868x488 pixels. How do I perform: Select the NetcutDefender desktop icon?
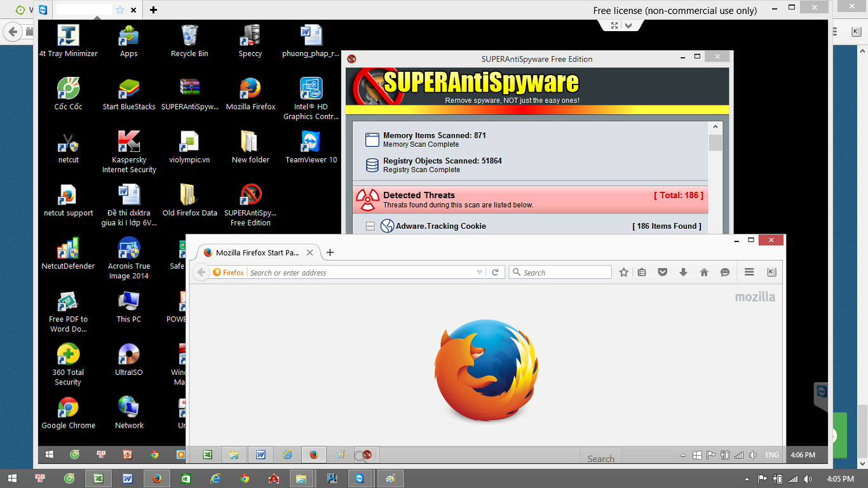(x=68, y=254)
